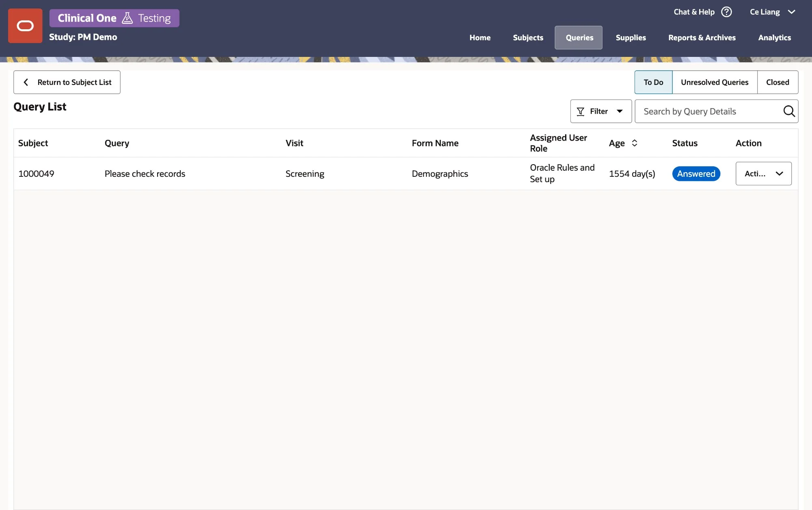Go to the Home menu

[480, 37]
